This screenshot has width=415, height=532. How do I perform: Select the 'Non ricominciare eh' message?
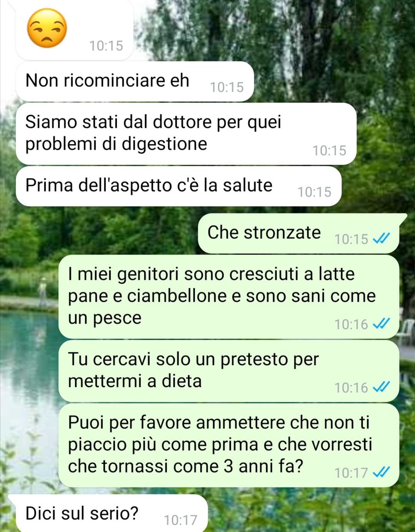(x=134, y=81)
